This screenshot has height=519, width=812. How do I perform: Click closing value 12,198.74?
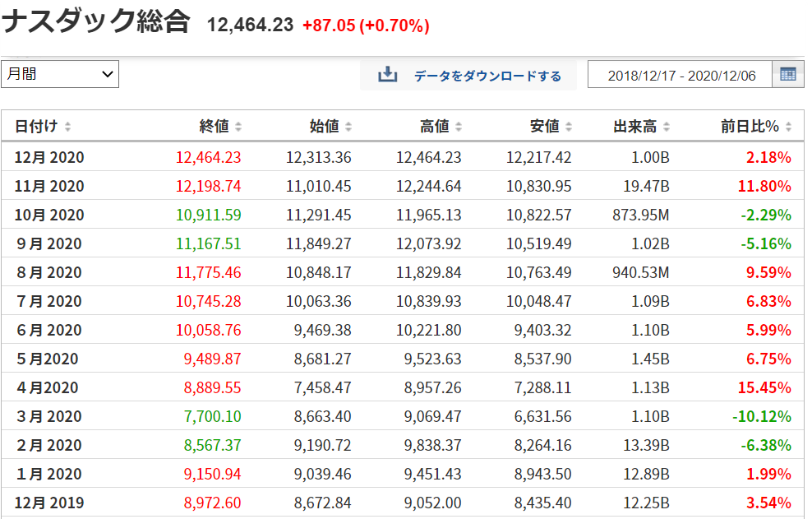pyautogui.click(x=208, y=186)
